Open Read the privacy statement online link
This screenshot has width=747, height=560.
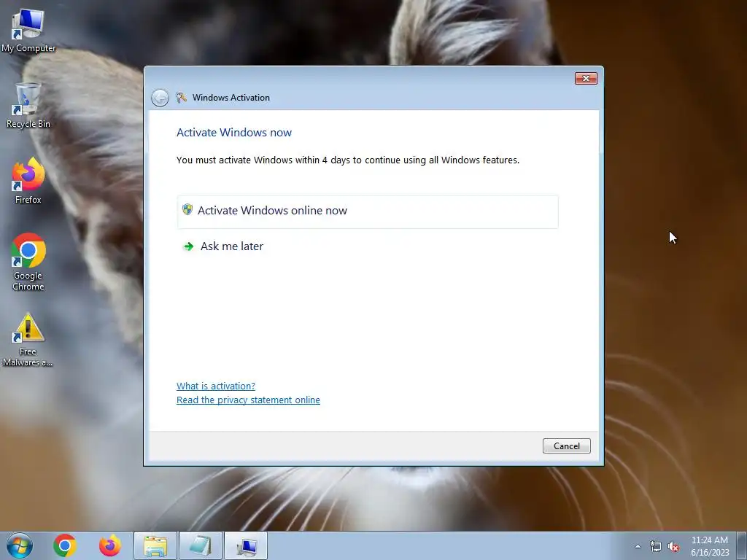248,400
